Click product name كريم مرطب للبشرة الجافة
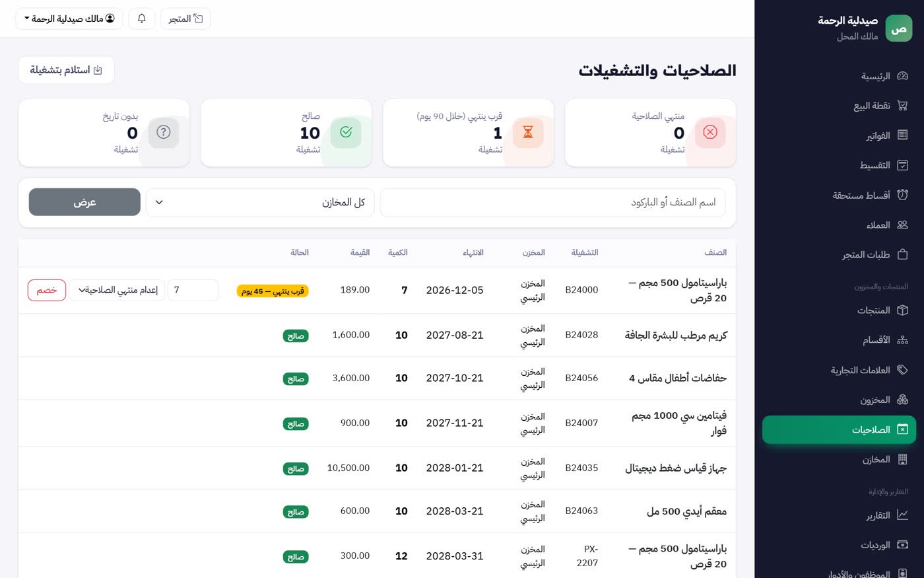 point(676,336)
